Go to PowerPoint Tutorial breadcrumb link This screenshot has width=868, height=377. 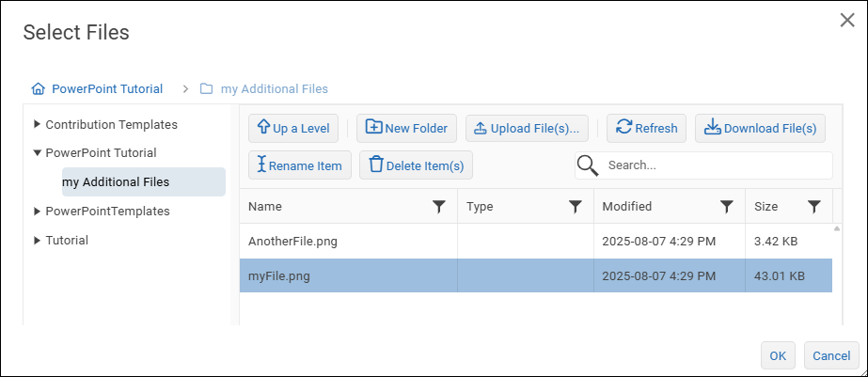click(106, 89)
